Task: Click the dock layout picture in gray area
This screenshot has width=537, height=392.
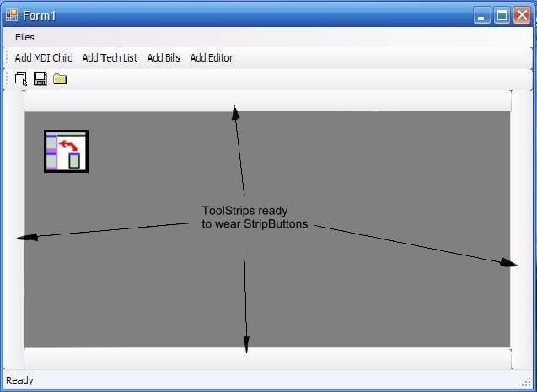Action: pos(66,151)
